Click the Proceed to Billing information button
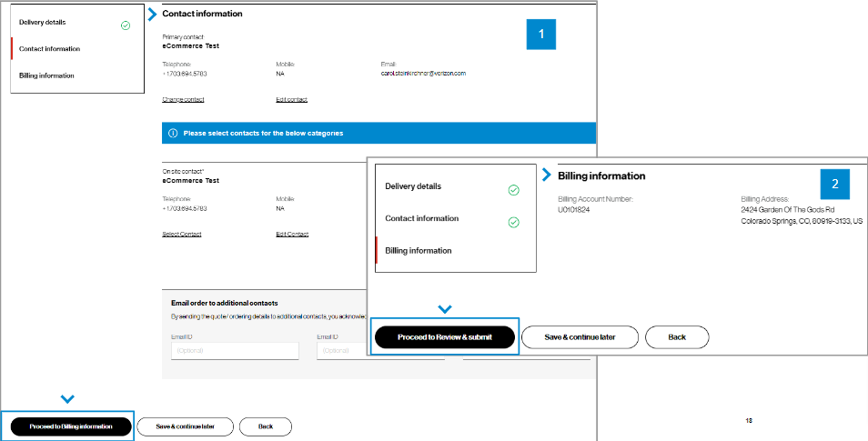 pos(71,426)
